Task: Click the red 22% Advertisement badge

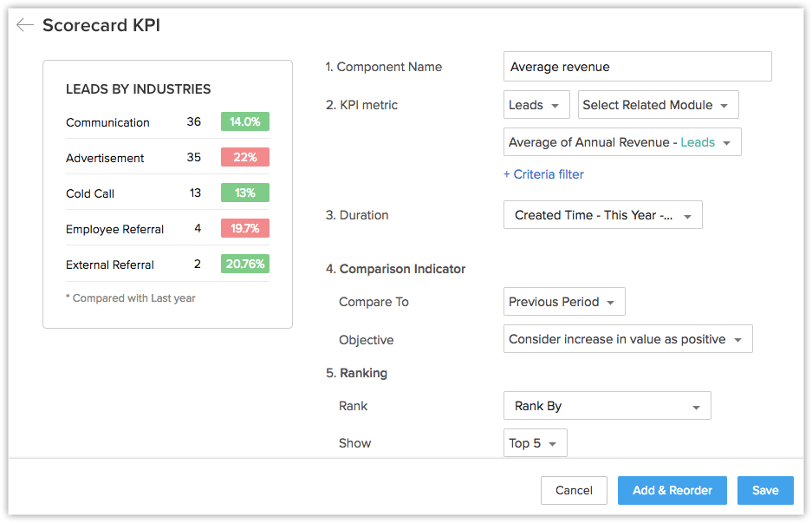Action: coord(244,157)
